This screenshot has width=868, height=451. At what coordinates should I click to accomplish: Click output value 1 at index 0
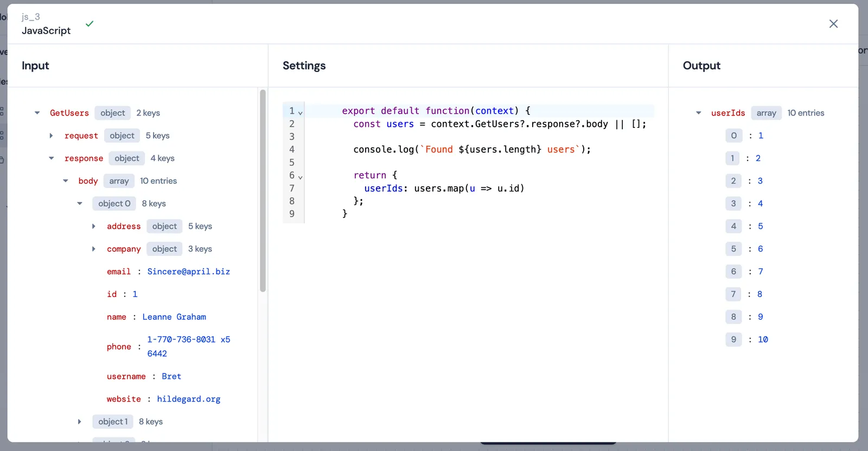(x=761, y=136)
